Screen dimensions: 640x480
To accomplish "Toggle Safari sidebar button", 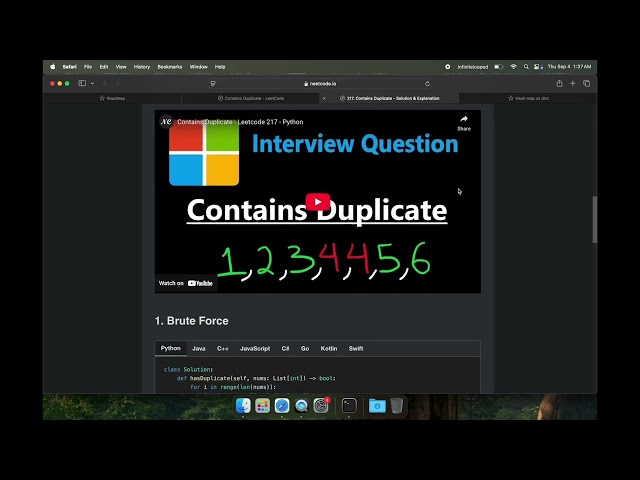I will [x=82, y=83].
